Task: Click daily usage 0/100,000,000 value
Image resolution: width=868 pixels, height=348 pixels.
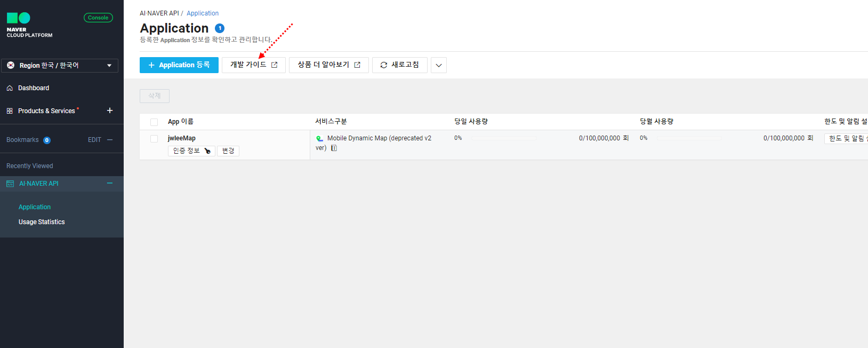Action: pos(604,138)
